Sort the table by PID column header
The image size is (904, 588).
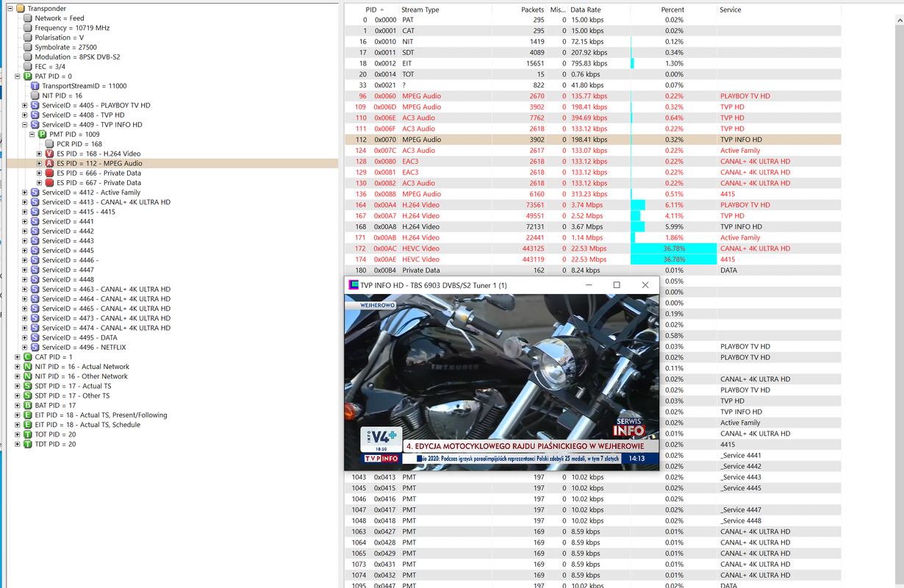pyautogui.click(x=372, y=10)
